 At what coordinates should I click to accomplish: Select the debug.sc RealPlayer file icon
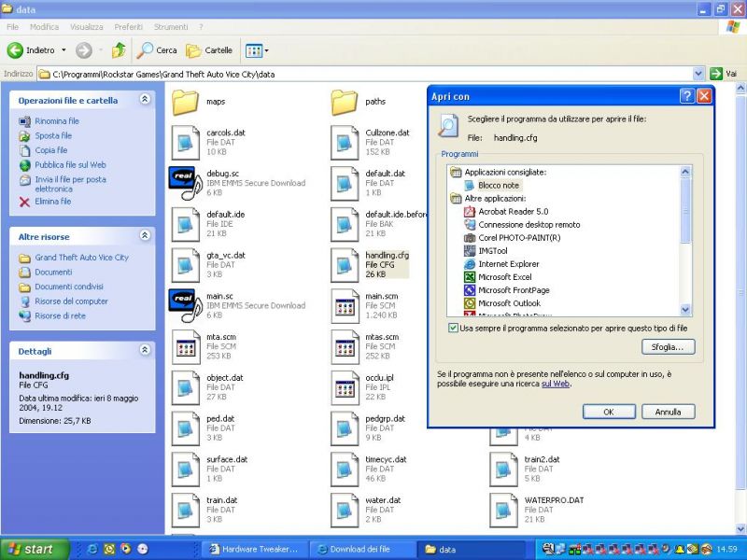[x=185, y=183]
